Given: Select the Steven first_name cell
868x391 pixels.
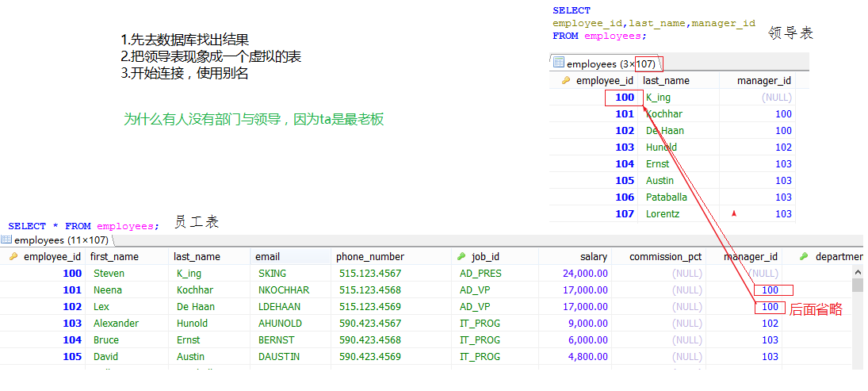Looking at the screenshot, I should tap(109, 274).
